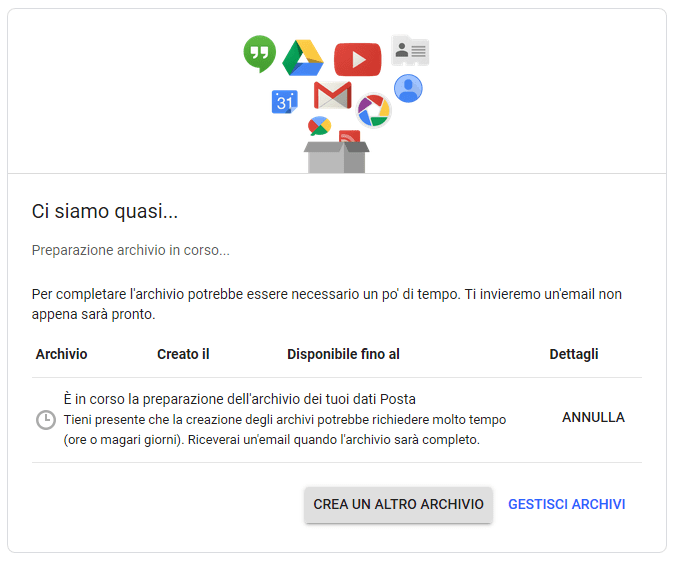Click the red YouTube play icon
Screen dimensions: 676x563
point(357,59)
